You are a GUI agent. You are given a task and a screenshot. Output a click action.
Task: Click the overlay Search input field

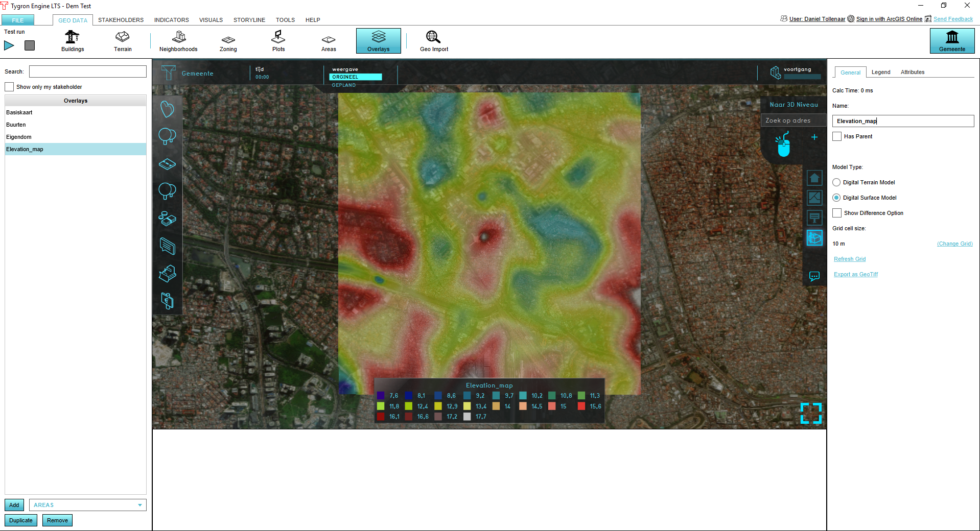(x=88, y=71)
